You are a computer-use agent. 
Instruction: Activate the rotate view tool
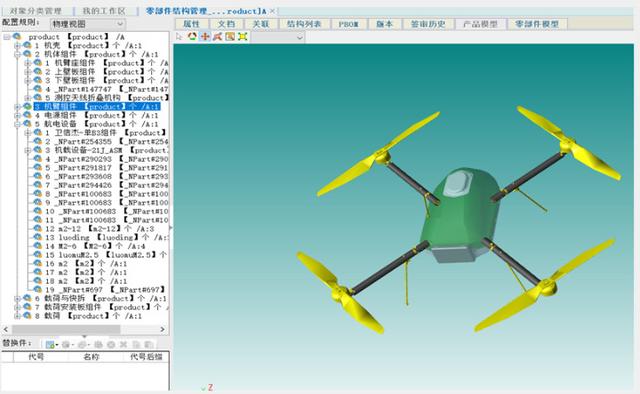192,37
